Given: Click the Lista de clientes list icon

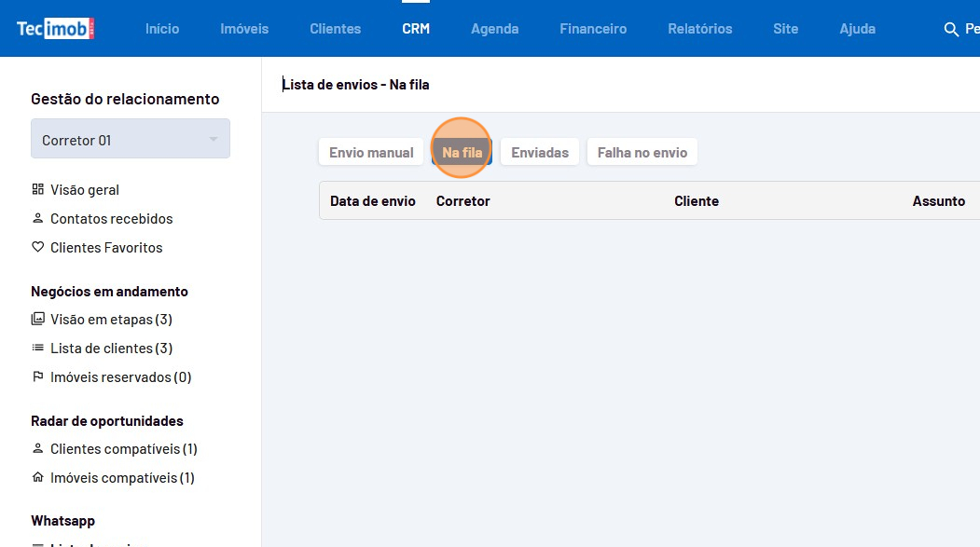Looking at the screenshot, I should (x=37, y=348).
